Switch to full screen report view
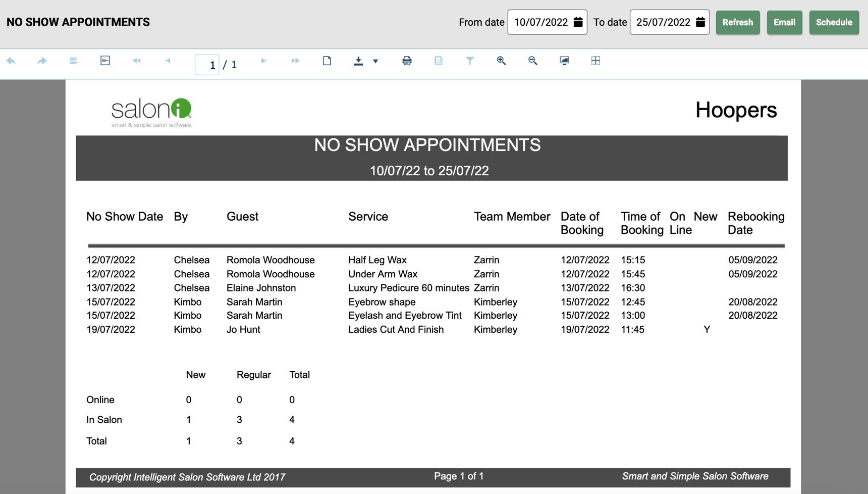This screenshot has width=868, height=494. tap(564, 61)
